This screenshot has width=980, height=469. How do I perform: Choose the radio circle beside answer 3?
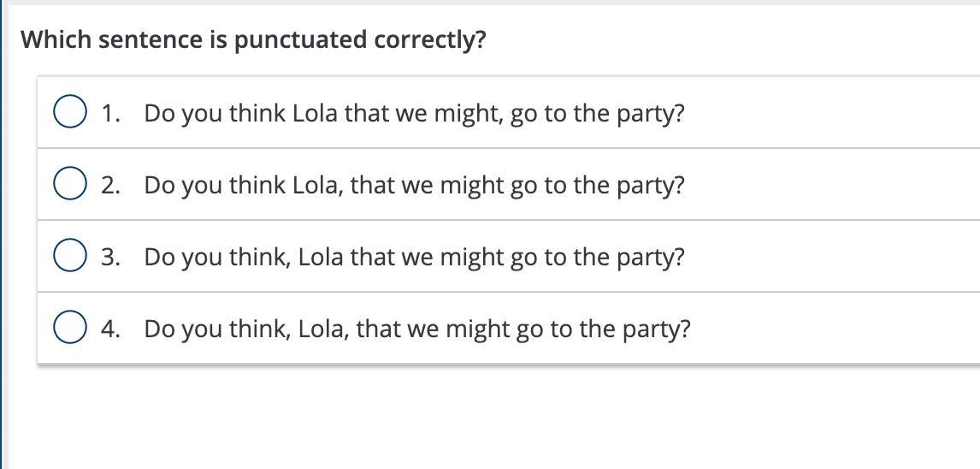pos(69,257)
